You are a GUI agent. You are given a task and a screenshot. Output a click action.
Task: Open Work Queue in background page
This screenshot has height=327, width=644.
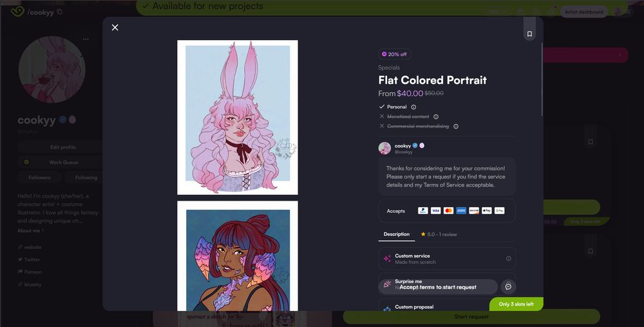(63, 162)
